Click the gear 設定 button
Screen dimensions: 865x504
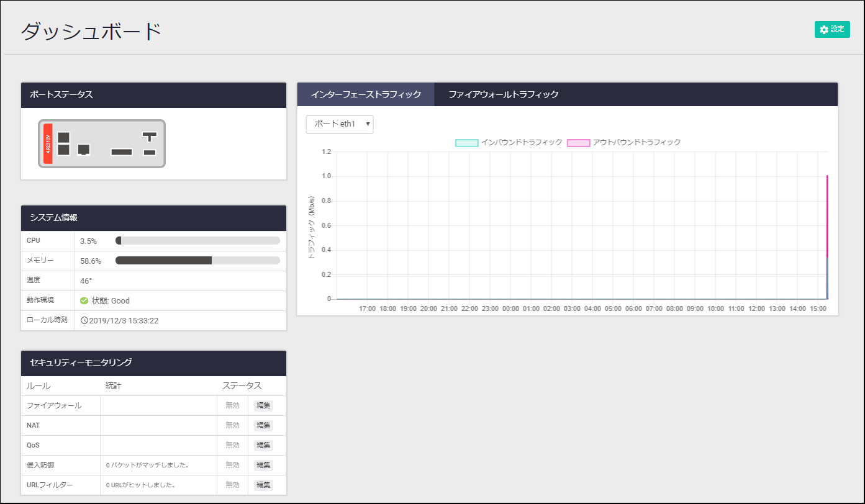831,29
